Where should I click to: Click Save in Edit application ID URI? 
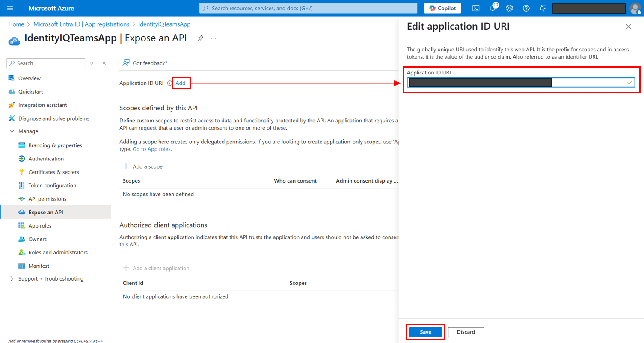click(x=425, y=332)
